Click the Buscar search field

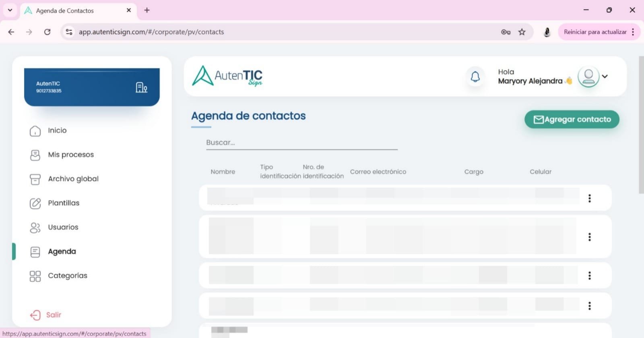click(x=301, y=143)
